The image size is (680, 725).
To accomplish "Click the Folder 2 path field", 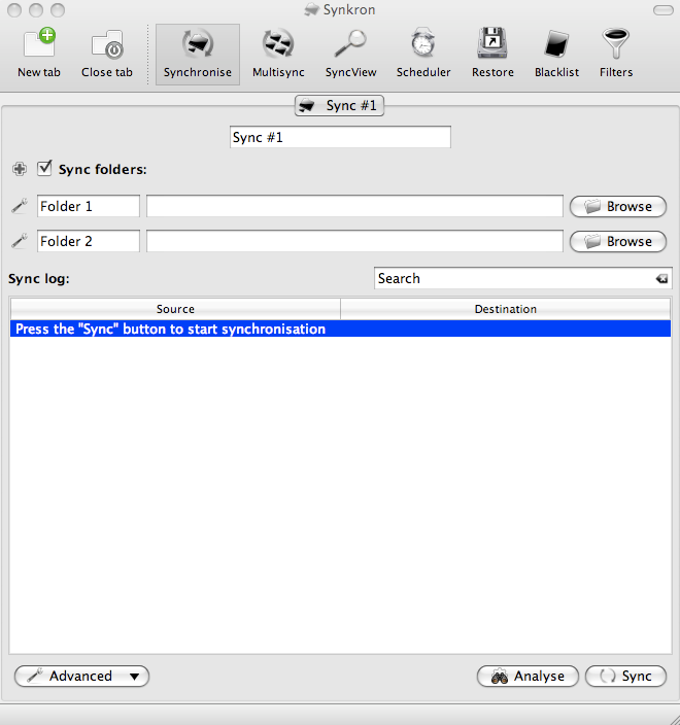I will click(x=355, y=241).
